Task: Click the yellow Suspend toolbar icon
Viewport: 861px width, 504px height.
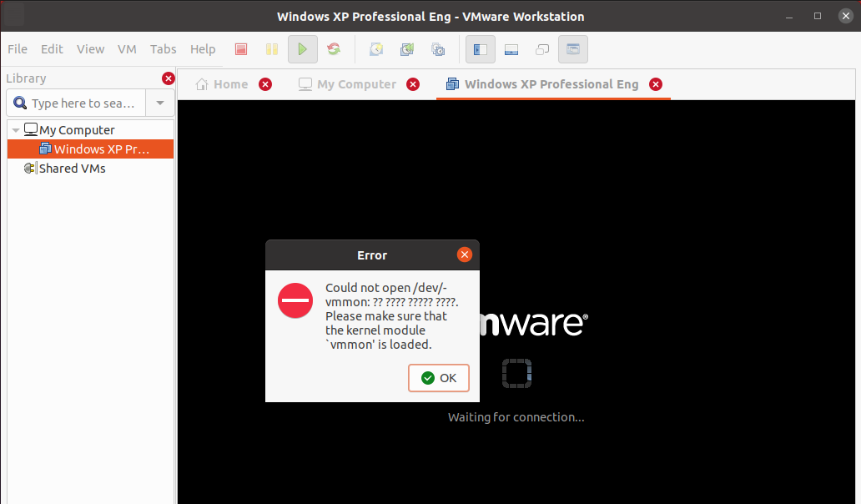Action: tap(272, 49)
